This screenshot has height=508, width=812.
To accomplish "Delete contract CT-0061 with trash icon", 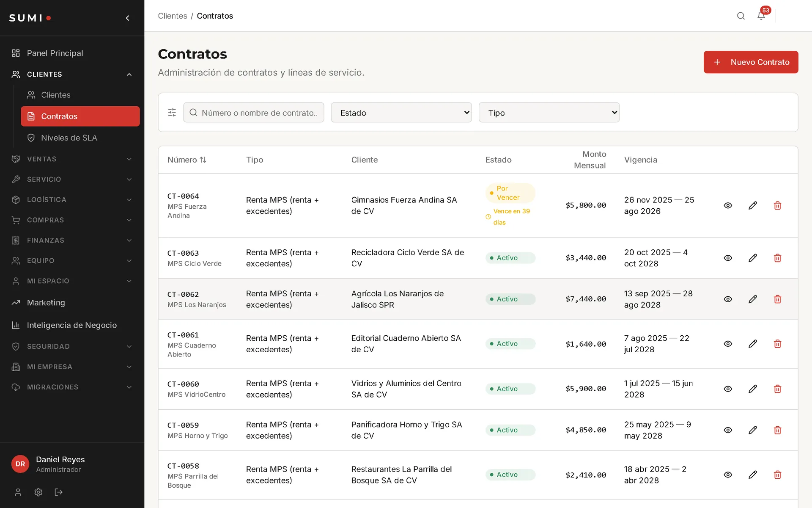I will [x=777, y=344].
